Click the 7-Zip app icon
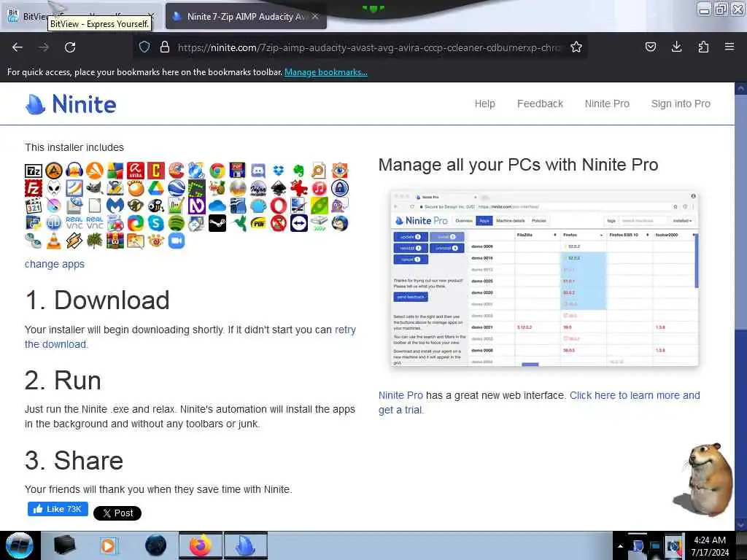747x560 pixels. click(x=34, y=171)
